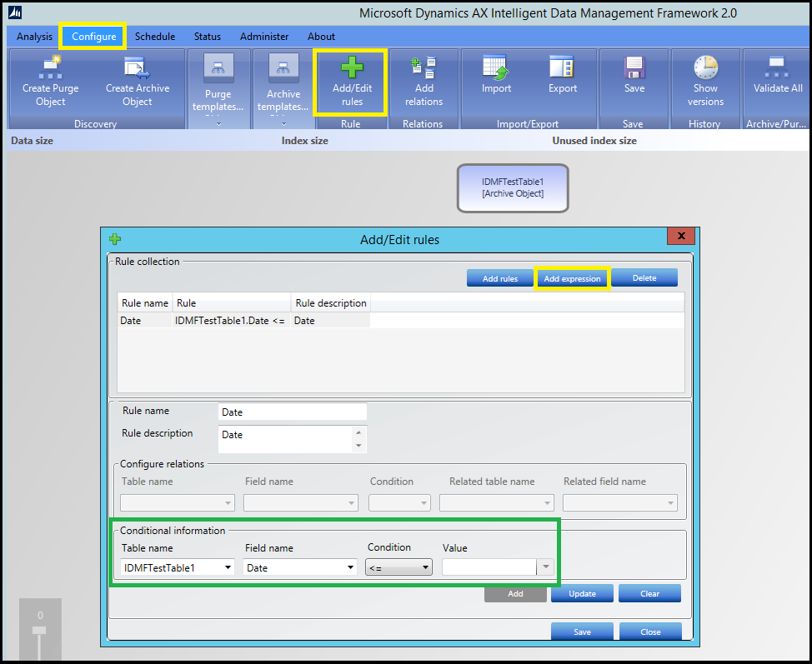Open the Add/Edit rules ribbon icon
The width and height of the screenshot is (812, 664).
[351, 67]
